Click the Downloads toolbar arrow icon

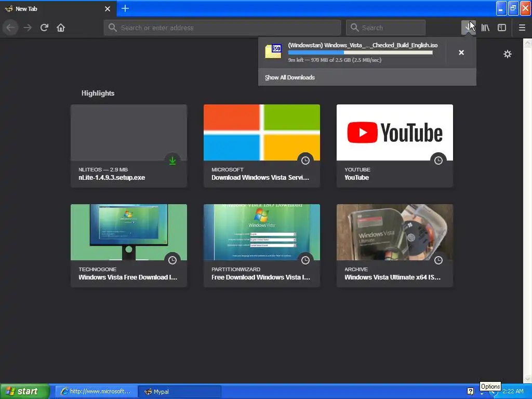point(468,28)
